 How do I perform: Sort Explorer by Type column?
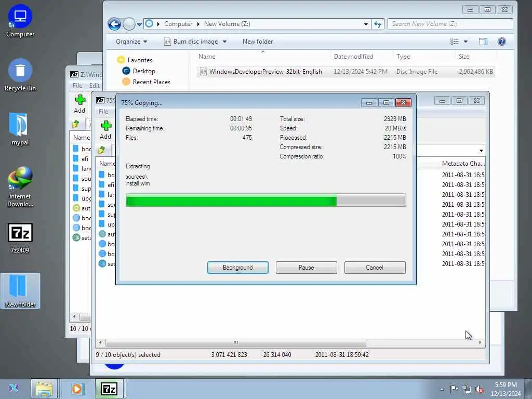pos(424,57)
